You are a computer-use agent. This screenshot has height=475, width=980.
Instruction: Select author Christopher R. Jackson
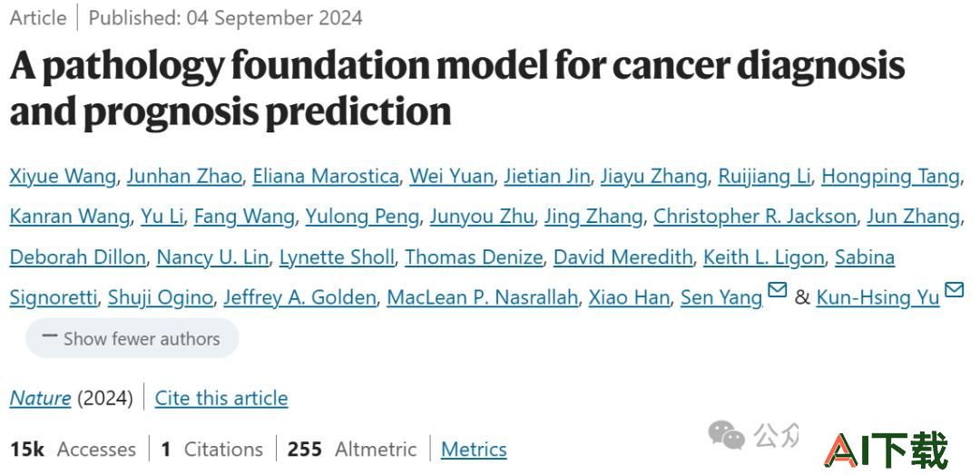(754, 217)
